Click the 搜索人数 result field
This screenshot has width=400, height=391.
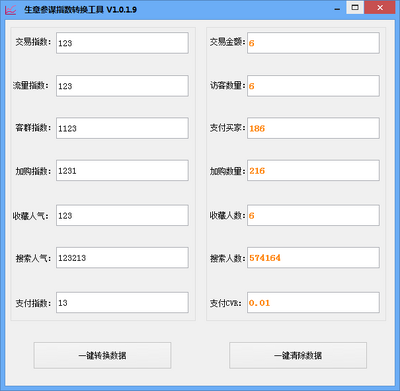pyautogui.click(x=313, y=258)
